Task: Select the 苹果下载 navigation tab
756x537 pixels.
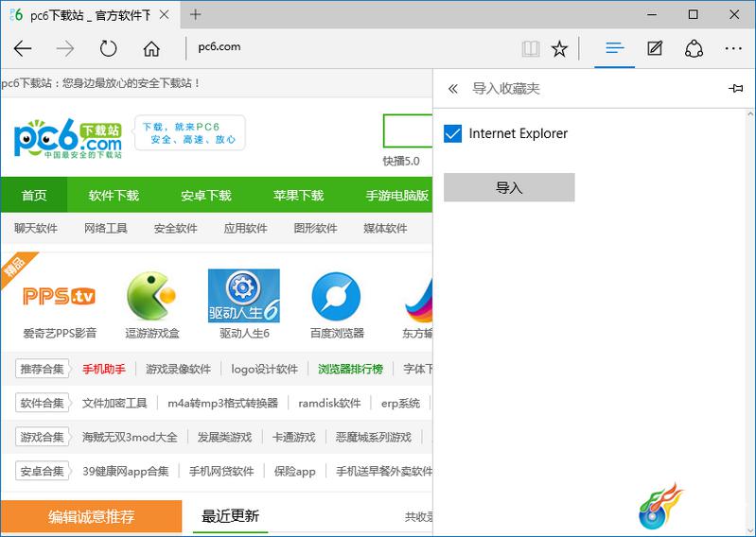Action: click(x=298, y=195)
